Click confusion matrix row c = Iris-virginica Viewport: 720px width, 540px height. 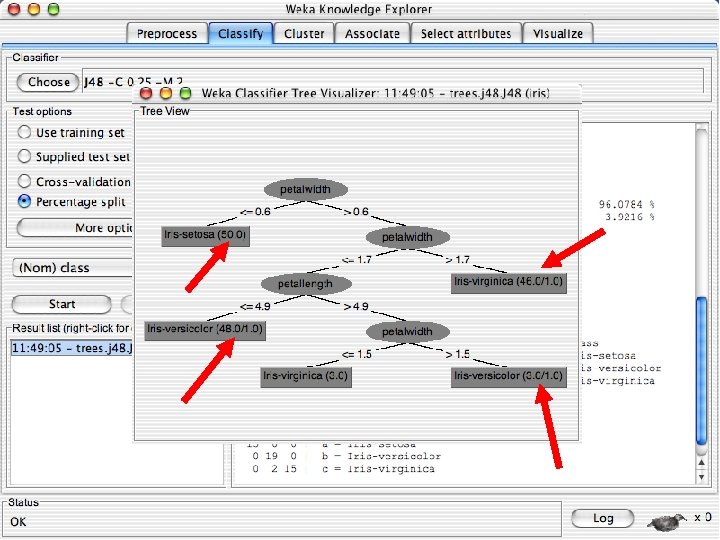343,469
